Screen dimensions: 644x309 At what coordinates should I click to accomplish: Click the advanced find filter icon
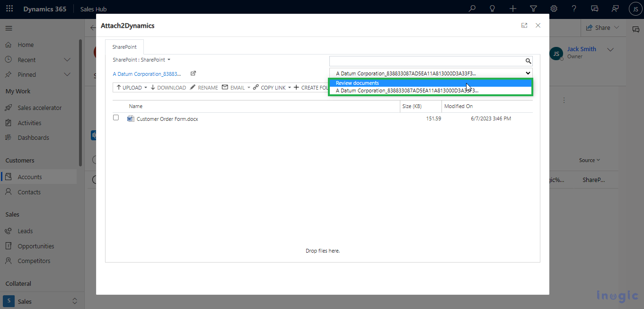coord(533,9)
